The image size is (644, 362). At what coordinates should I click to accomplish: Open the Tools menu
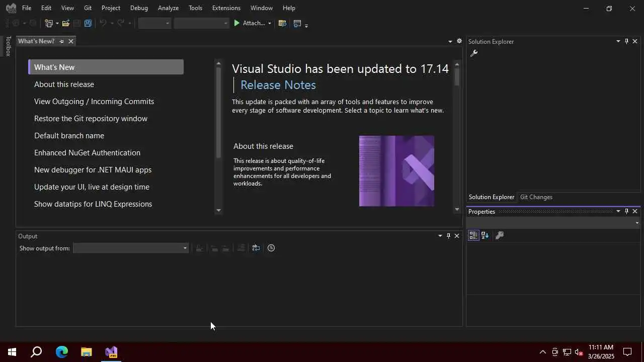point(195,8)
